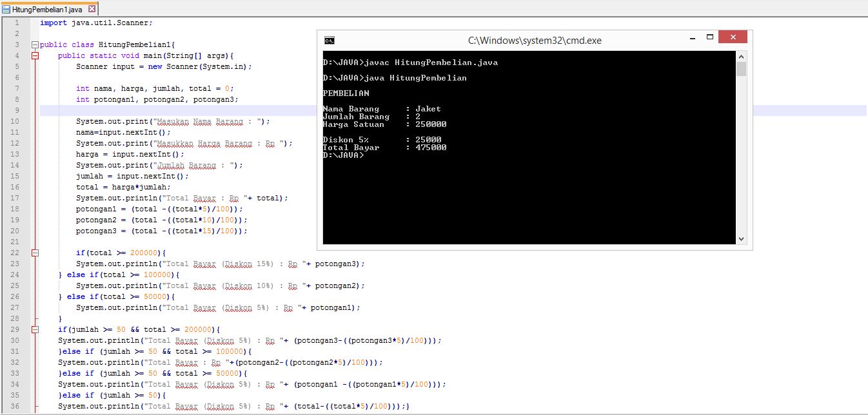Click line number 21 in the margin
The height and width of the screenshot is (415, 868).
[15, 242]
